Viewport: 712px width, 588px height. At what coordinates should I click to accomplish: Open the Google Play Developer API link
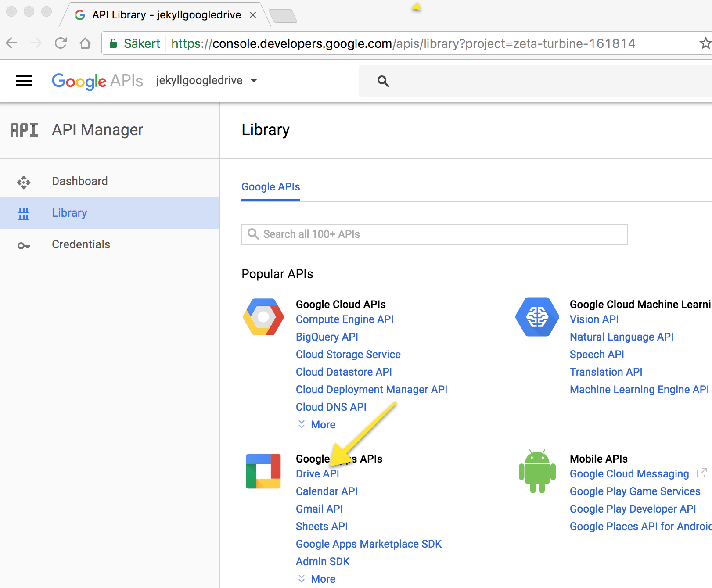click(x=633, y=509)
